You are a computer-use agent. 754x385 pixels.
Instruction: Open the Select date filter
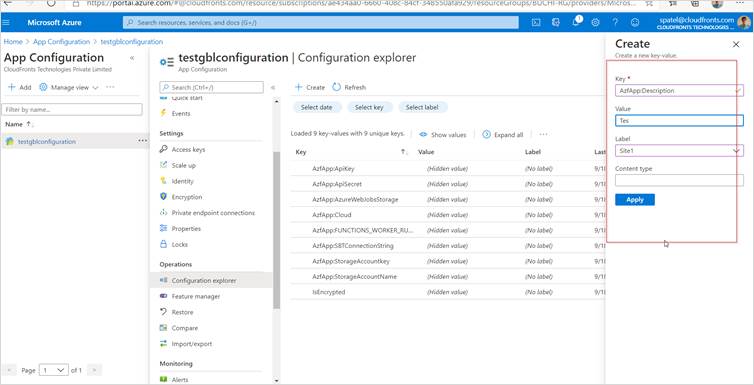coord(317,108)
